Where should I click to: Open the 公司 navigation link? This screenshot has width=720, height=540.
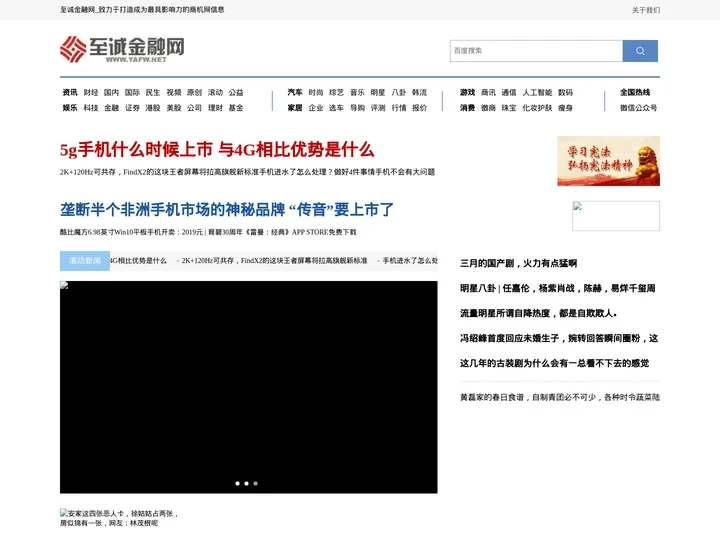194,108
